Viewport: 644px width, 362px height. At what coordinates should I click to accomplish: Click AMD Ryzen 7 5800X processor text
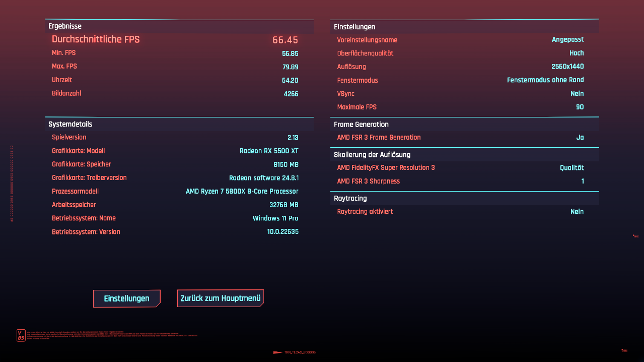(242, 192)
